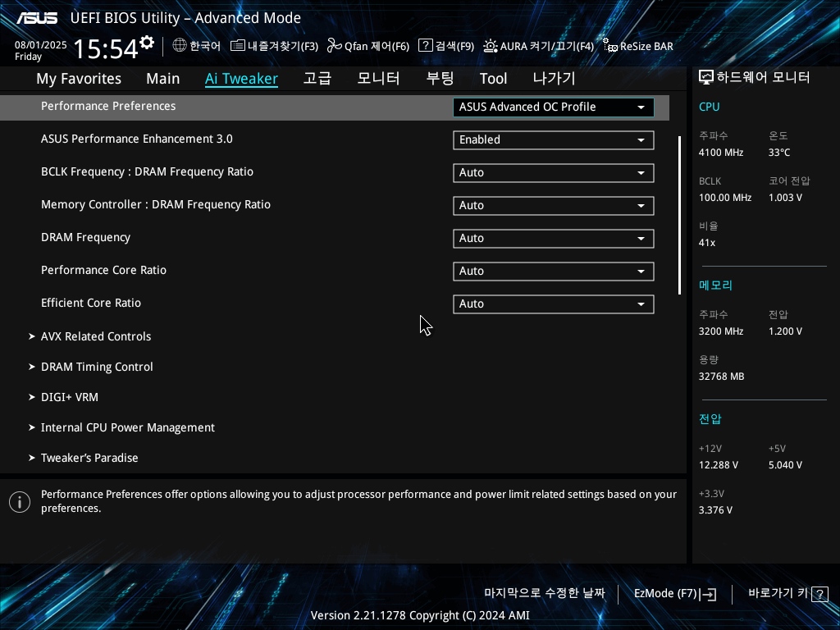Click the 15:54 clock display
840x630 pixels.
106,48
